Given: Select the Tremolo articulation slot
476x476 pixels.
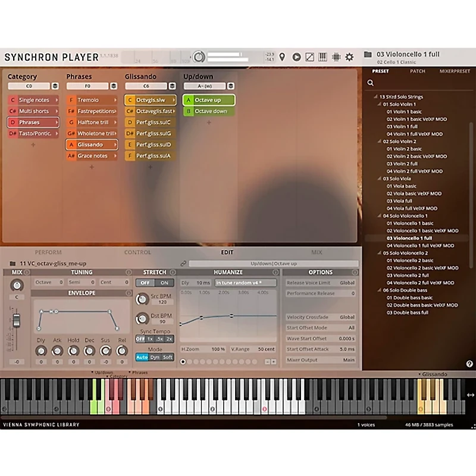Looking at the screenshot, I should pyautogui.click(x=92, y=100).
